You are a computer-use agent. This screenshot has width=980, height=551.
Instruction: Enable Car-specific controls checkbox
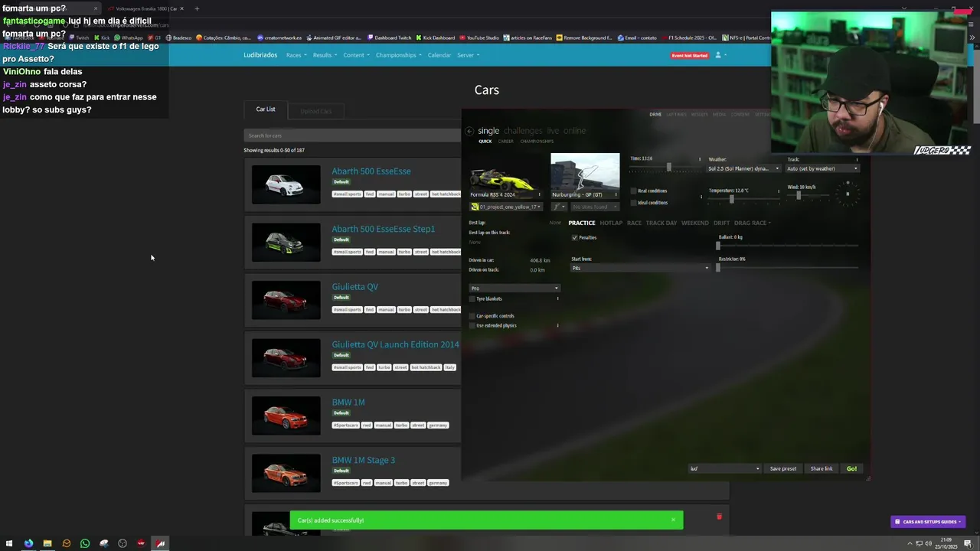coord(472,316)
